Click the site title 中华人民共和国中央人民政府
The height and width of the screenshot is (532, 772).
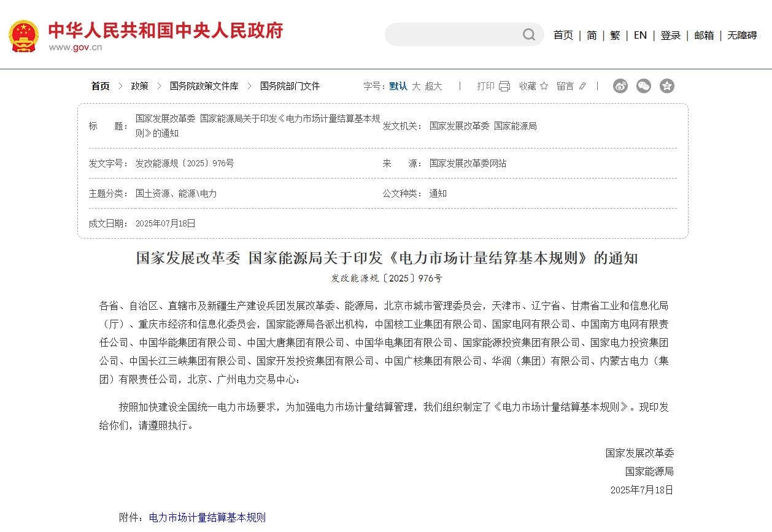coord(166,30)
